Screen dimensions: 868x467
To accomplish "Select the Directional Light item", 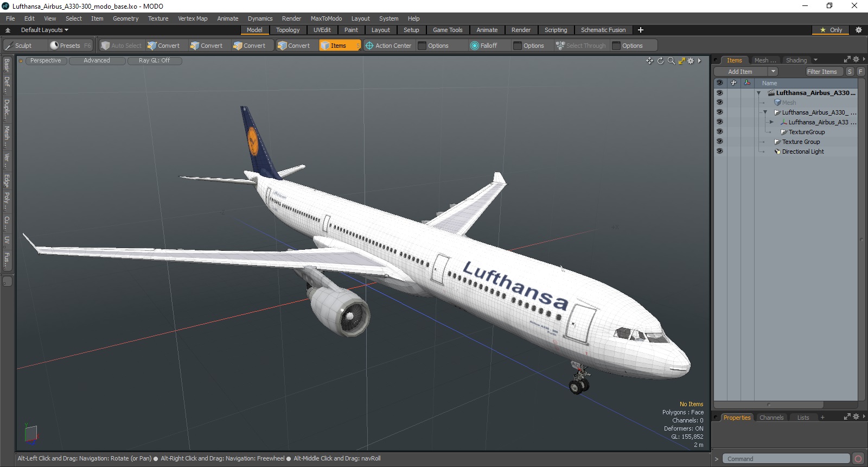I will (803, 152).
